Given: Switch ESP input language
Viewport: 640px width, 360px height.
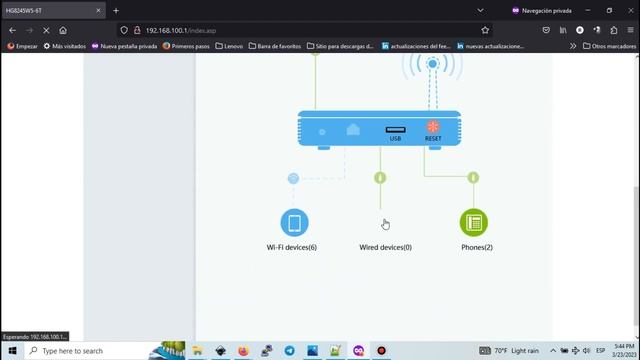Looking at the screenshot, I should coord(600,351).
